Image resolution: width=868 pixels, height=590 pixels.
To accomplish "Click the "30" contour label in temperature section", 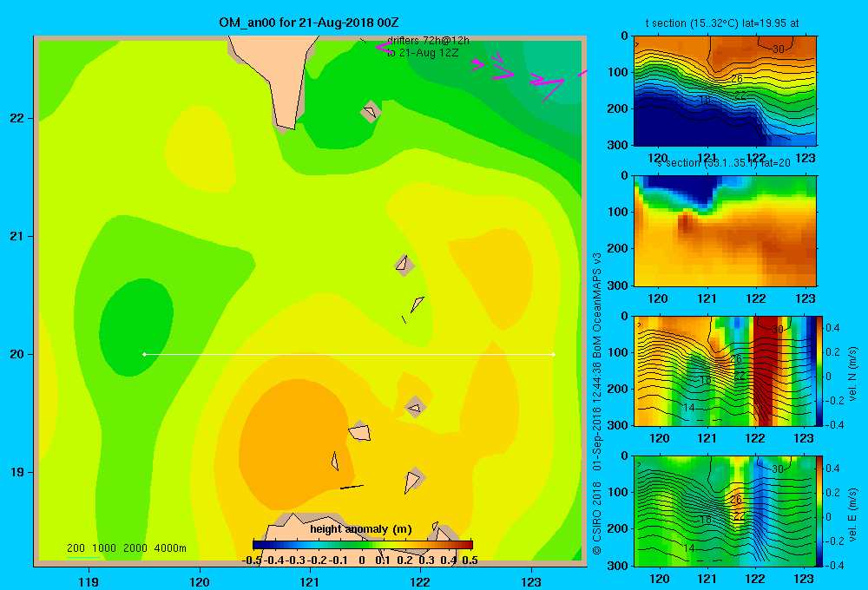I will [779, 49].
